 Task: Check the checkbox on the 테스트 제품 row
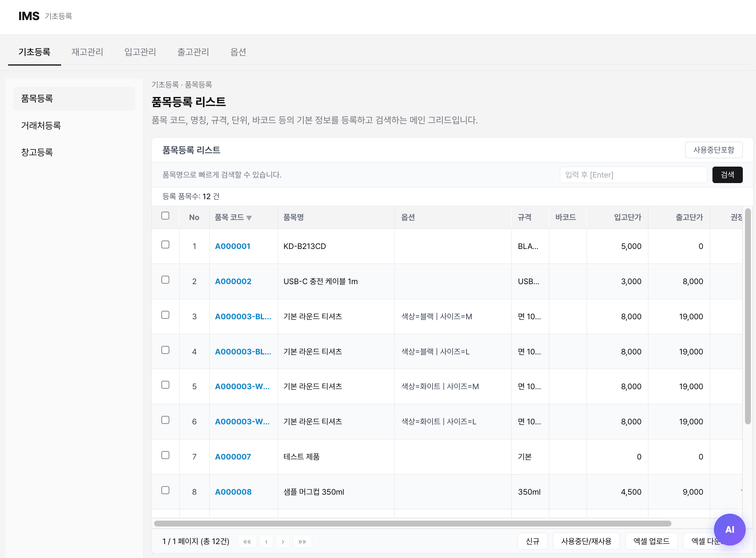(165, 455)
